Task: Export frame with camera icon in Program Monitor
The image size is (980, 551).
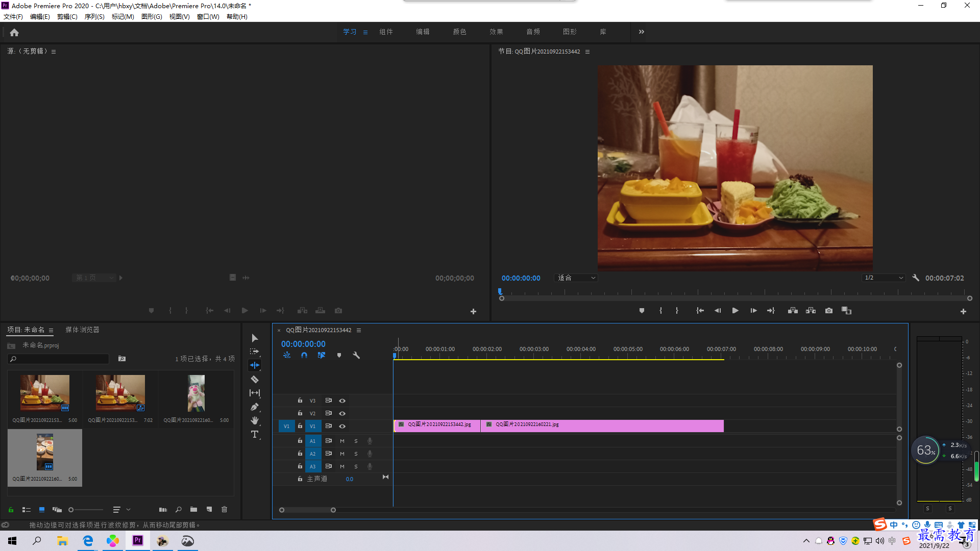Action: coord(829,311)
